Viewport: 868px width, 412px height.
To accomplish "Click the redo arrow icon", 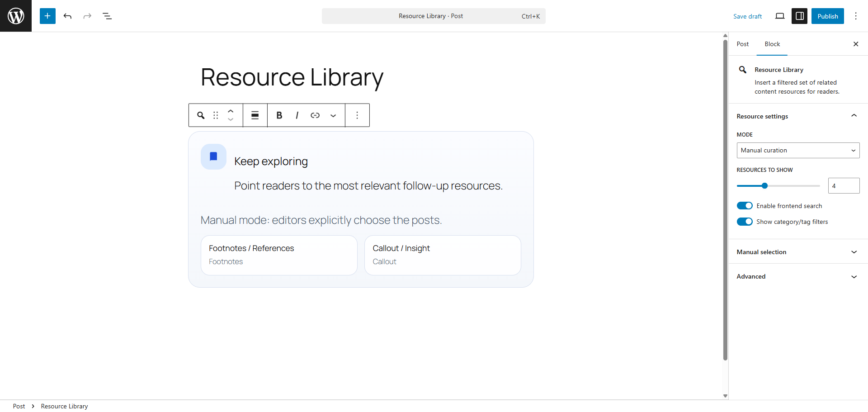I will click(x=87, y=16).
